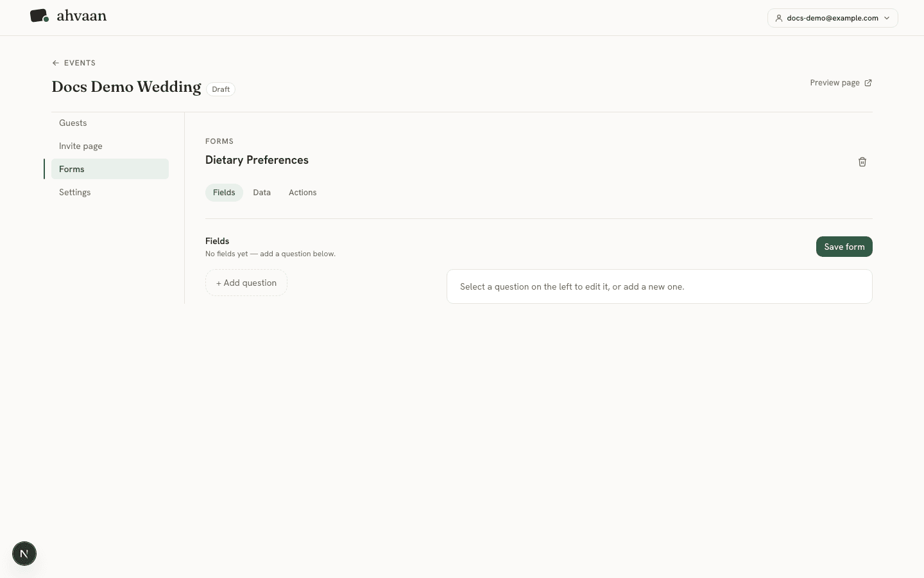Open the Settings section
This screenshot has height=578, width=924.
(x=110, y=192)
